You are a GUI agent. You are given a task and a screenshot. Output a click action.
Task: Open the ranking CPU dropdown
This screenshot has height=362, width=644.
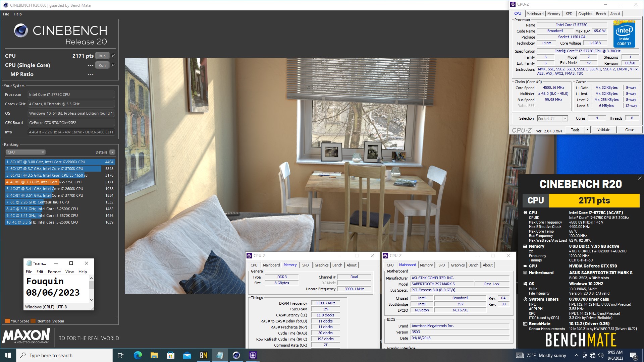click(25, 152)
